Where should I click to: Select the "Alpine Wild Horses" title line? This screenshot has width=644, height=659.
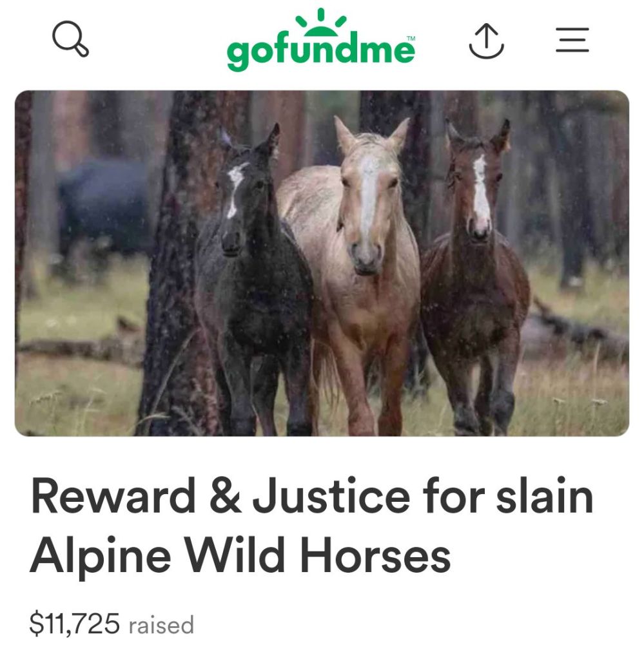(x=240, y=556)
